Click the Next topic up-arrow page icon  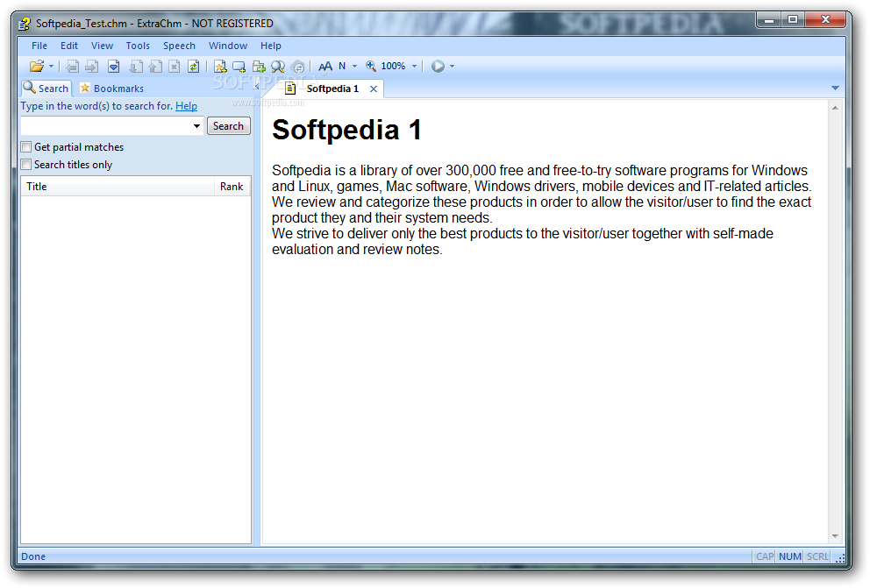pyautogui.click(x=155, y=67)
